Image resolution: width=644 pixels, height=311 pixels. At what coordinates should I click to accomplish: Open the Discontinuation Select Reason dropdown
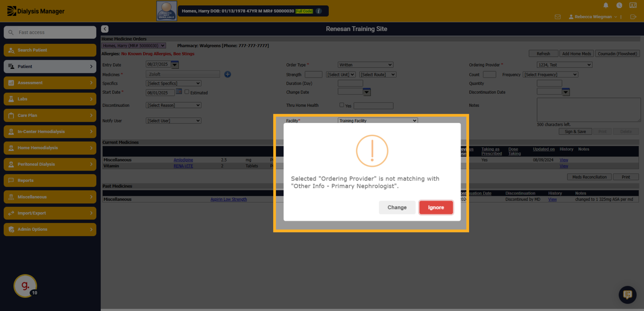coord(174,105)
